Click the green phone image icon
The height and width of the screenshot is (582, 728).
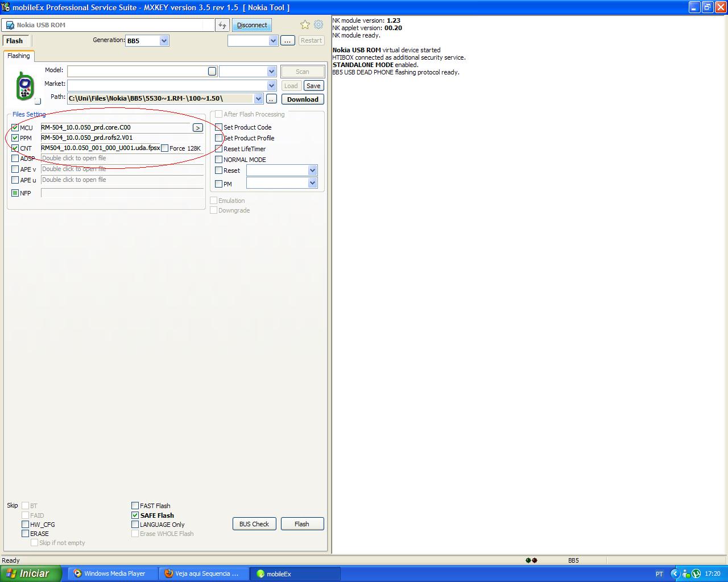pos(24,86)
